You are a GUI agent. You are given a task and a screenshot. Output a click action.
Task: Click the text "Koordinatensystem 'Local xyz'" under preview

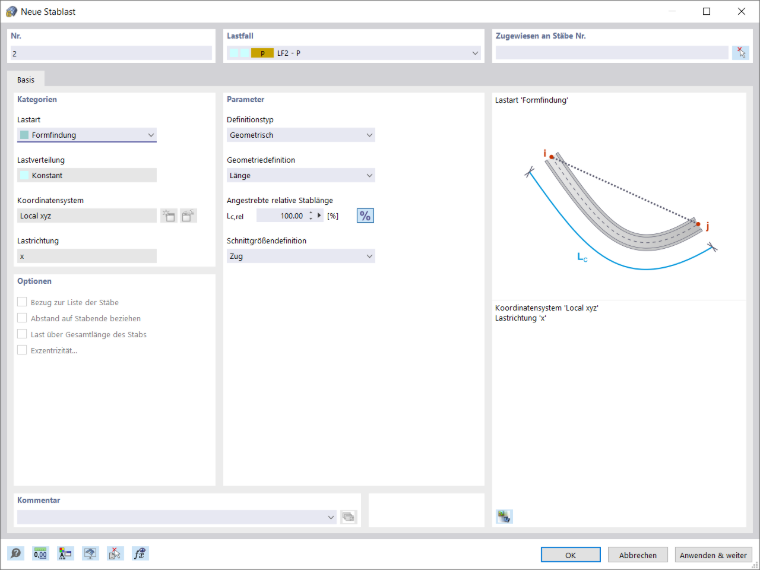pyautogui.click(x=547, y=308)
